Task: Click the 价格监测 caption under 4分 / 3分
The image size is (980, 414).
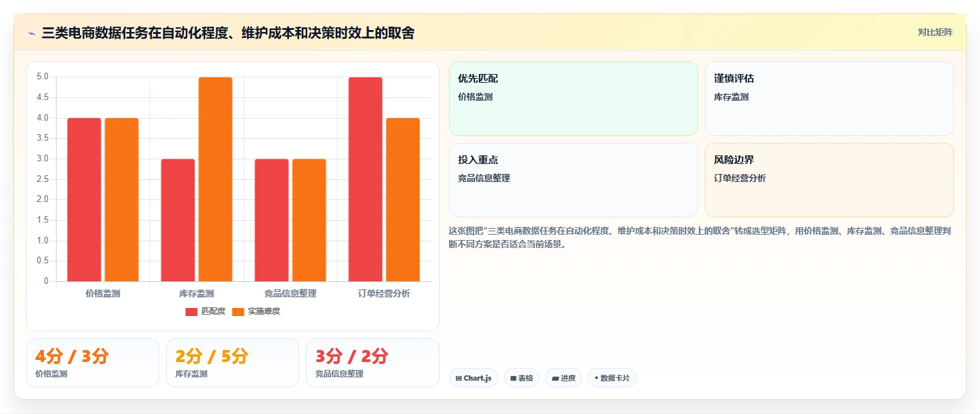Action: (x=51, y=374)
